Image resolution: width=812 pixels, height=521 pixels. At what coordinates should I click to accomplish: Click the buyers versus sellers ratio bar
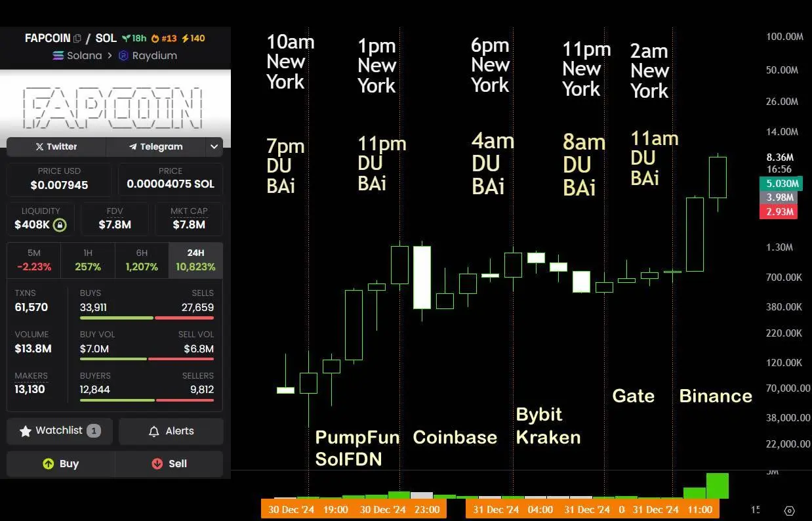pos(147,400)
